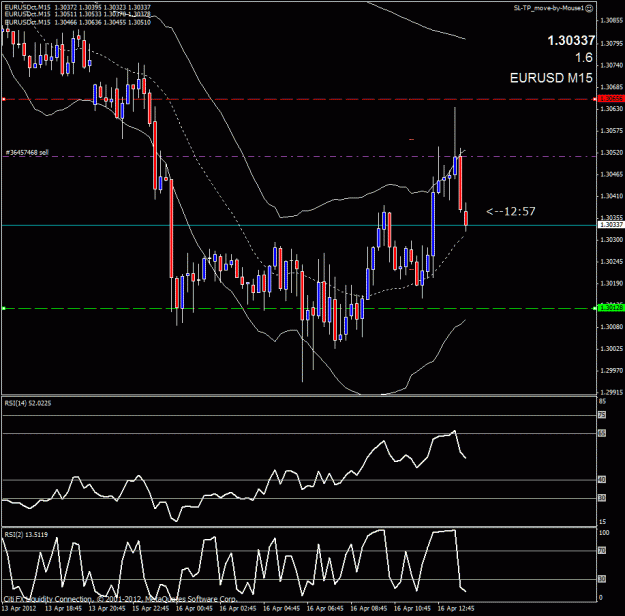Screen dimensions: 625x616
Task: Click the 16 Apr 08:45 time label
Action: 369,608
